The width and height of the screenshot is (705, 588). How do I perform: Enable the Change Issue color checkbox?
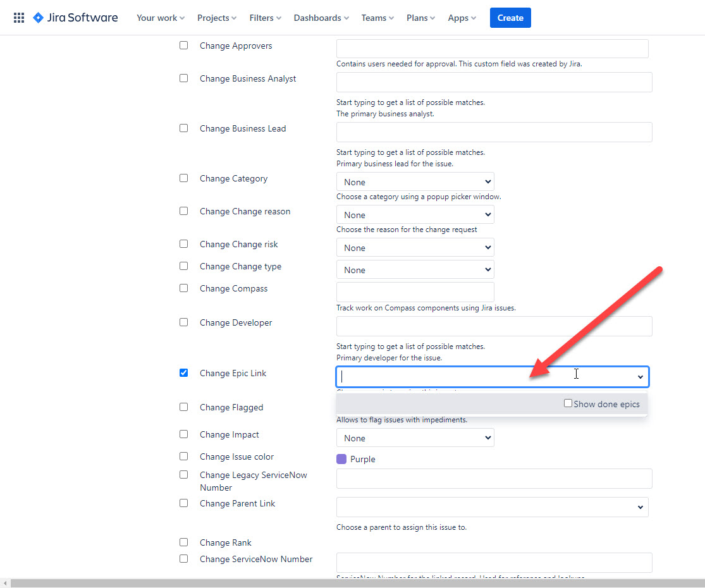[x=183, y=456]
